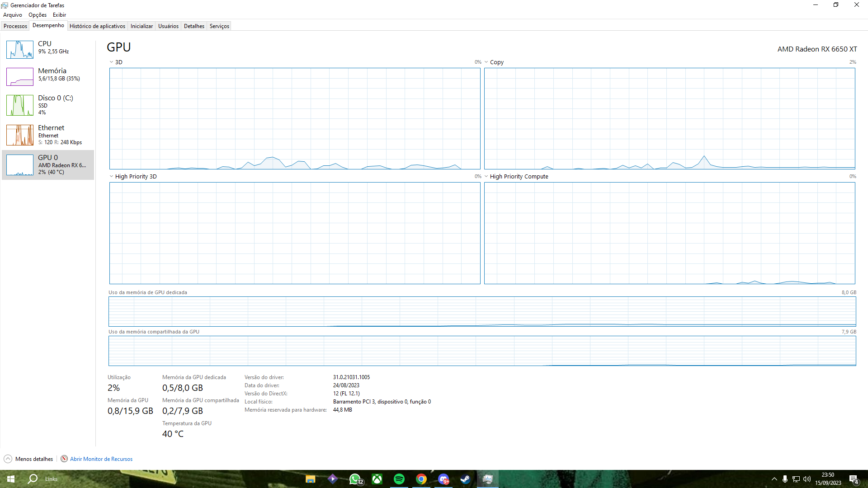868x488 pixels.
Task: Open Discord from the taskbar
Action: (x=443, y=479)
